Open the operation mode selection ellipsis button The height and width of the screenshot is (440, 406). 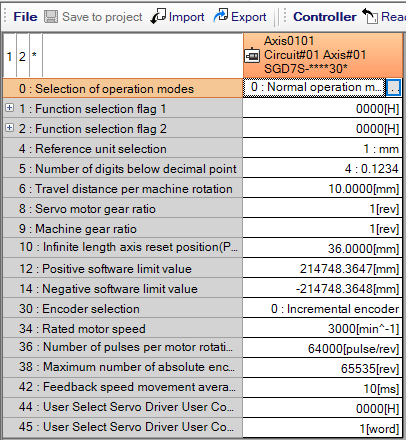click(x=393, y=88)
